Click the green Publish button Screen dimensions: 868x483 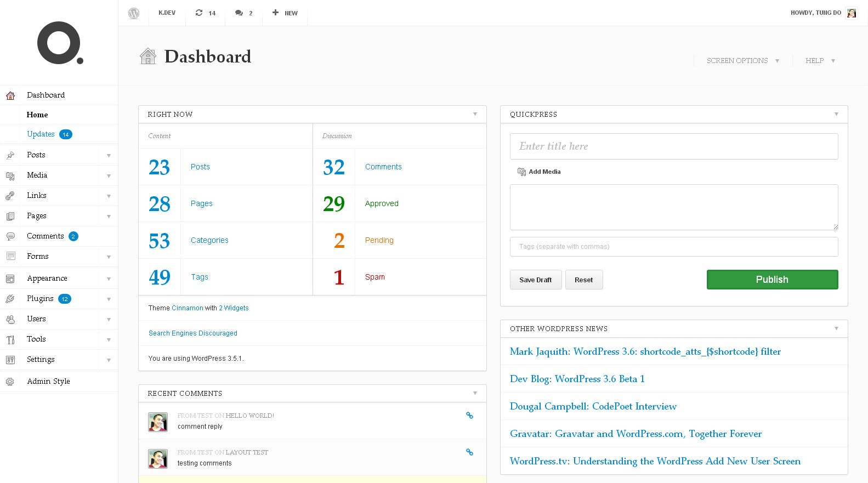tap(772, 279)
